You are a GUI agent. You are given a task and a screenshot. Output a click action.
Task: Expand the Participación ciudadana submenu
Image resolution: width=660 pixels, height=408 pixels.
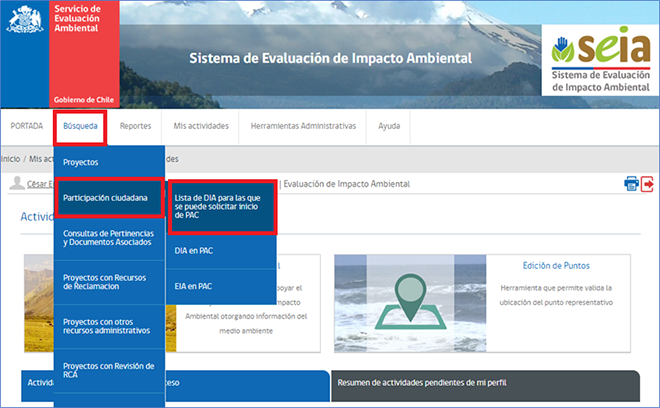pos(107,198)
